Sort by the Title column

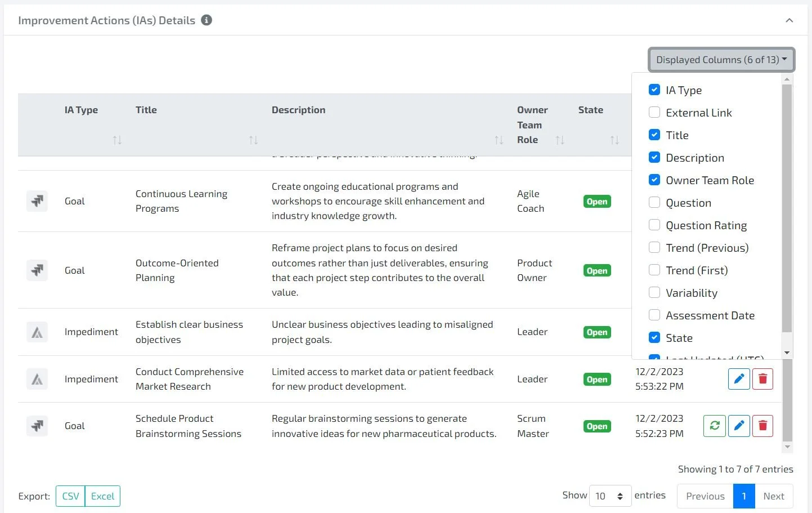(253, 140)
